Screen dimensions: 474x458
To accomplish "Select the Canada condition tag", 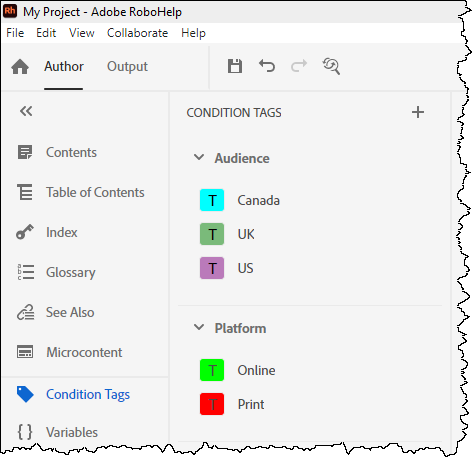I will click(258, 200).
